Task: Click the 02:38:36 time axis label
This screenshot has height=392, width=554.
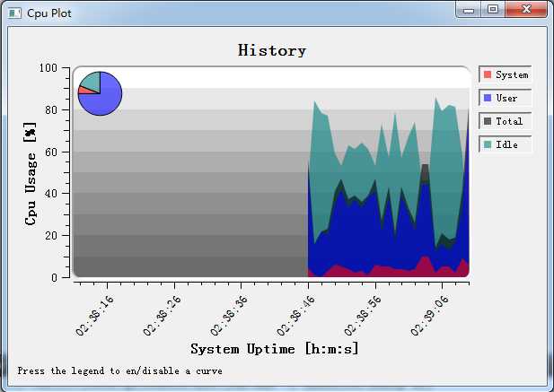Action: [x=229, y=316]
